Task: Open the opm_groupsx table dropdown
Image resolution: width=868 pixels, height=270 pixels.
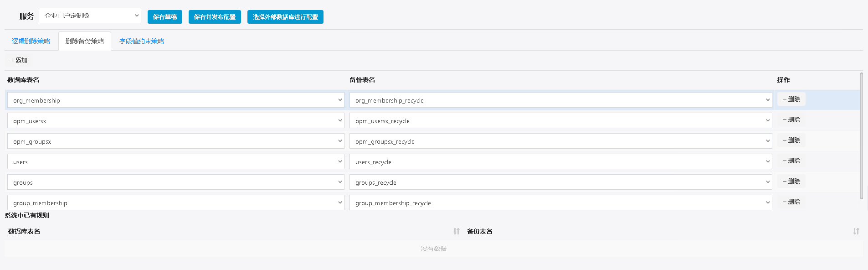Action: click(x=175, y=141)
